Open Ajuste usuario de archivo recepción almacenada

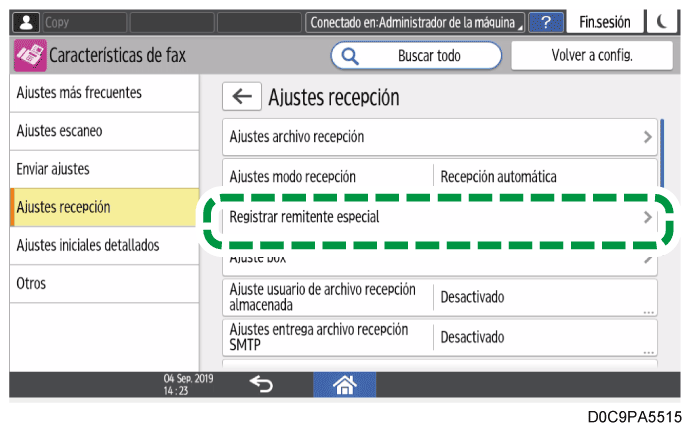pos(439,297)
